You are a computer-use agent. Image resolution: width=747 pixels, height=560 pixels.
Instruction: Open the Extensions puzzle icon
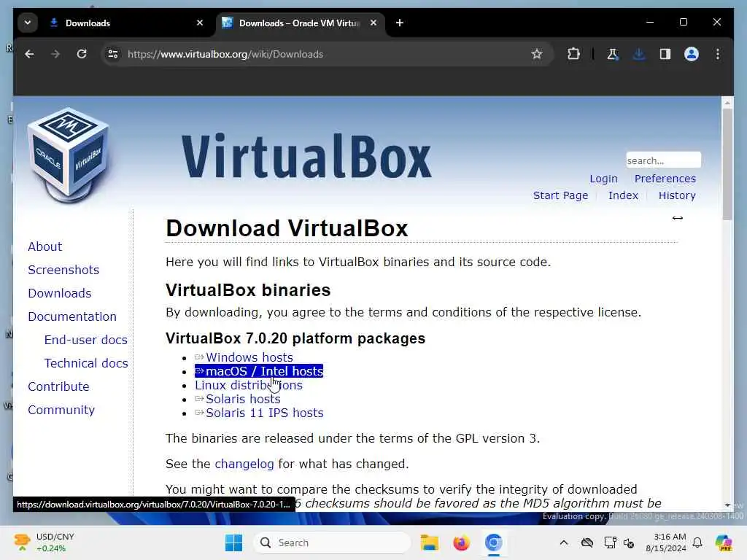[573, 54]
